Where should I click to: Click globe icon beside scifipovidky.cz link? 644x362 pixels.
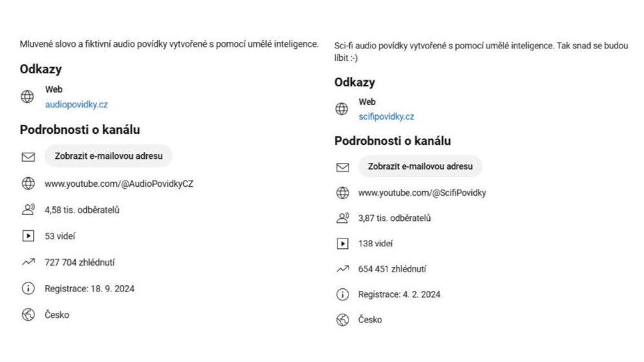[x=341, y=109]
